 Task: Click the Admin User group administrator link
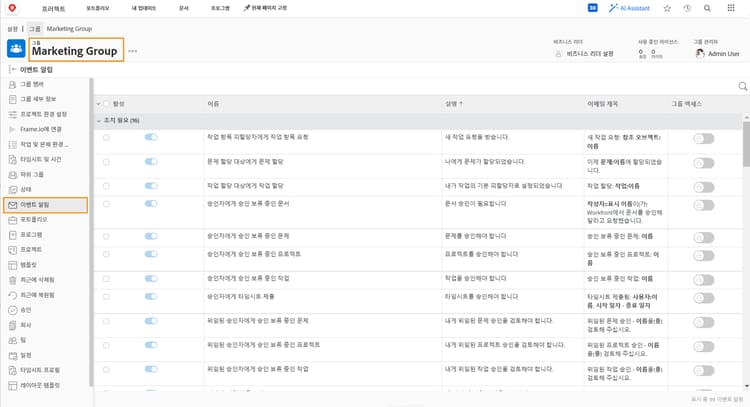point(724,54)
